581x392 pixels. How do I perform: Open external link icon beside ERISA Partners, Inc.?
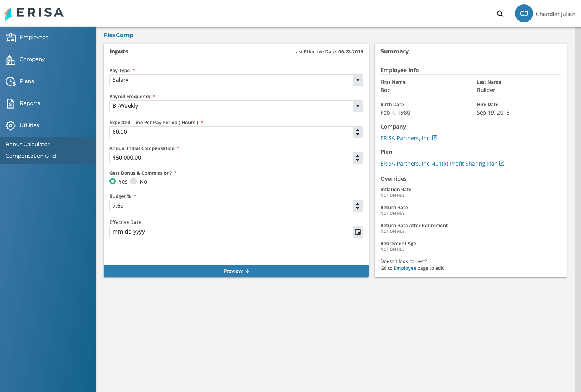[x=435, y=138]
